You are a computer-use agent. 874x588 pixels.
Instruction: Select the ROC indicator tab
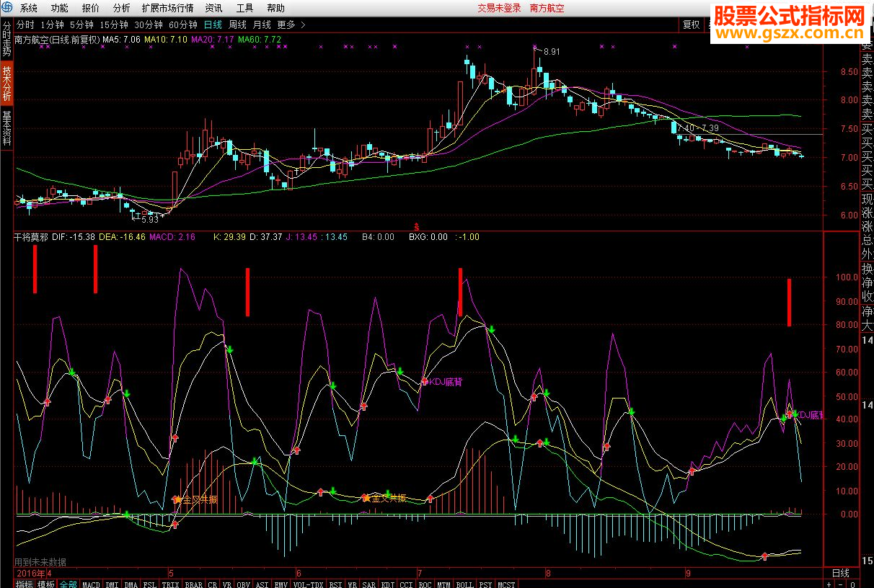[x=425, y=584]
